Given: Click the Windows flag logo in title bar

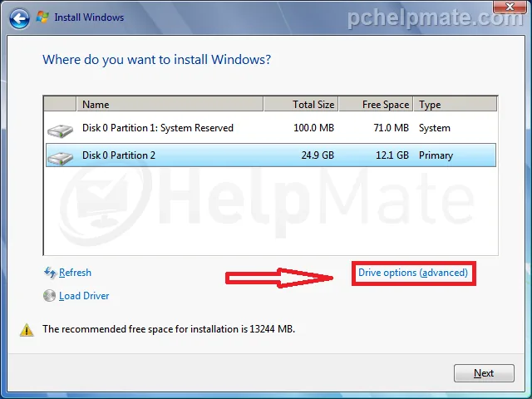Looking at the screenshot, I should [x=42, y=17].
